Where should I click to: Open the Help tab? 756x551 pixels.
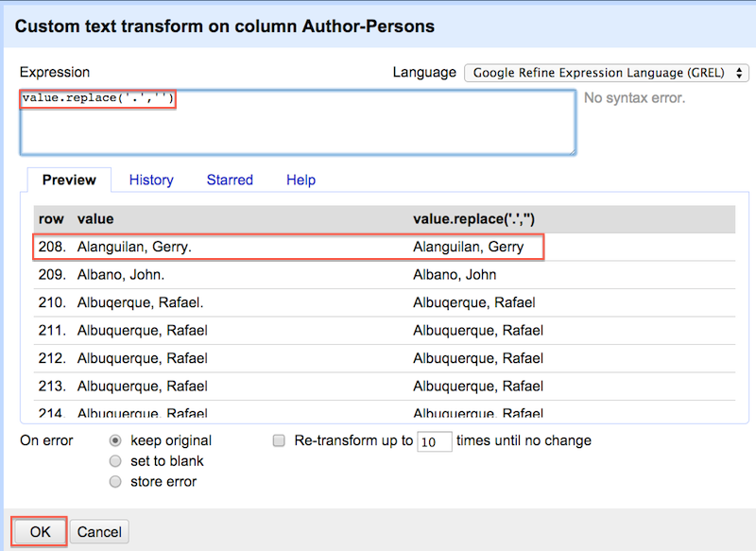301,180
